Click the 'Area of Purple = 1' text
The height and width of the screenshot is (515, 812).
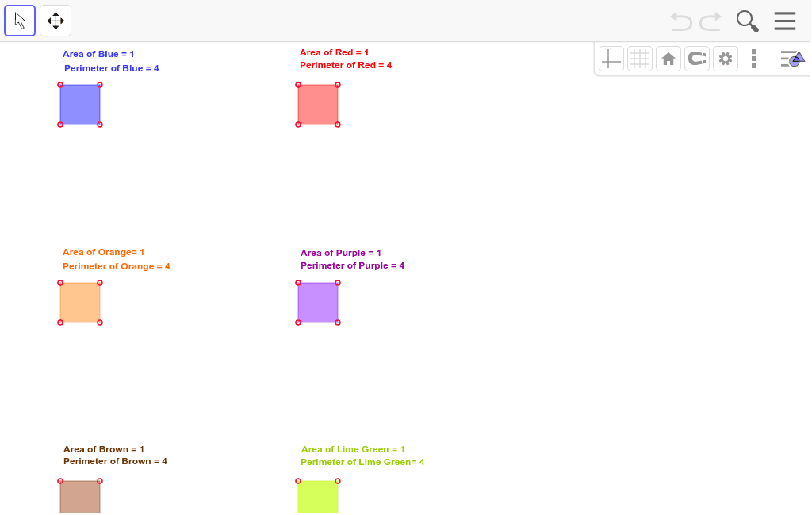coord(341,253)
